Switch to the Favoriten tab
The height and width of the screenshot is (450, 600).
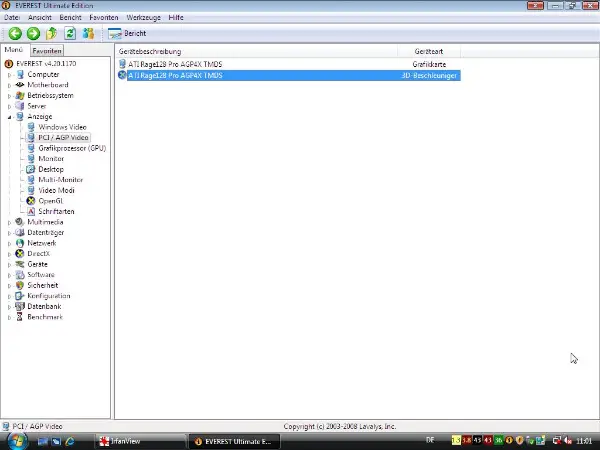(x=47, y=50)
